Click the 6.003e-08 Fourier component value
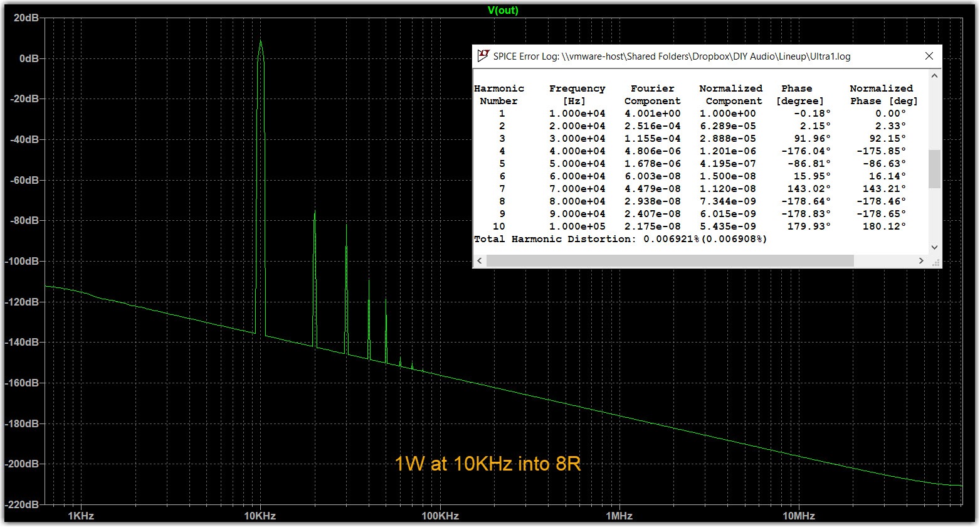Image resolution: width=980 pixels, height=527 pixels. (652, 176)
